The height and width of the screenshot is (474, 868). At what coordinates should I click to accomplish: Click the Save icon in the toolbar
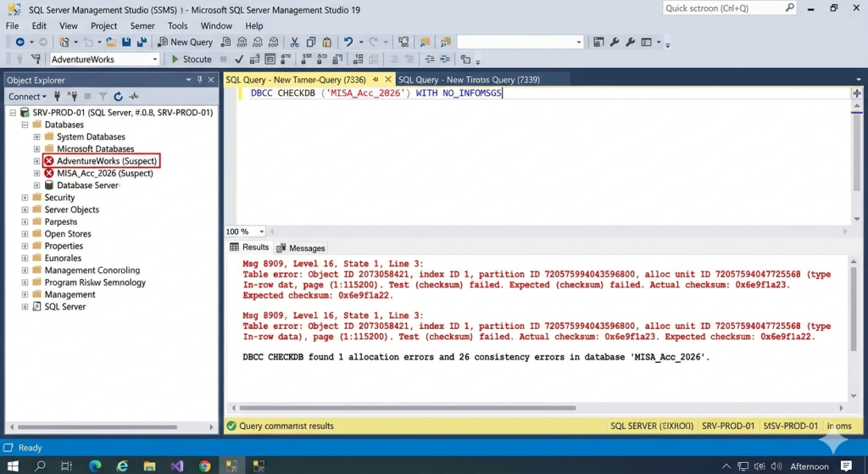coord(126,42)
